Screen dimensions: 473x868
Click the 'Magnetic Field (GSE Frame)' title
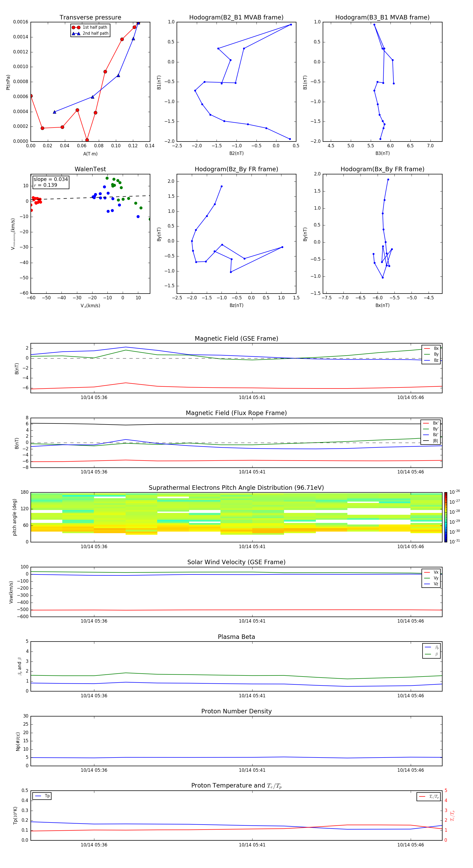click(236, 339)
